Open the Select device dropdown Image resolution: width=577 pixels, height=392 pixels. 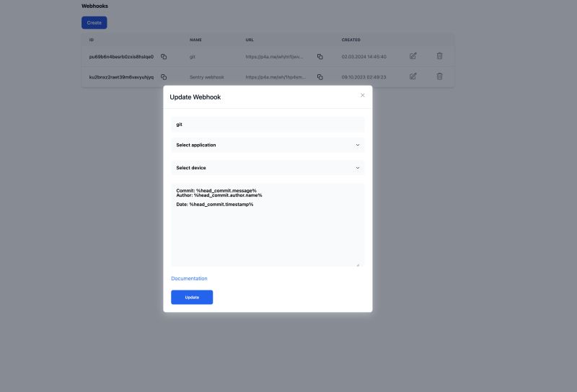pyautogui.click(x=268, y=168)
